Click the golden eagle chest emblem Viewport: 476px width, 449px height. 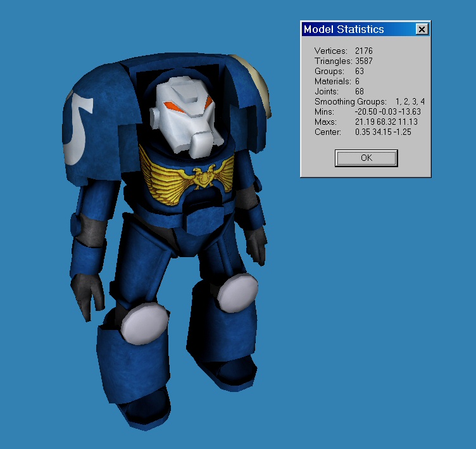(187, 175)
